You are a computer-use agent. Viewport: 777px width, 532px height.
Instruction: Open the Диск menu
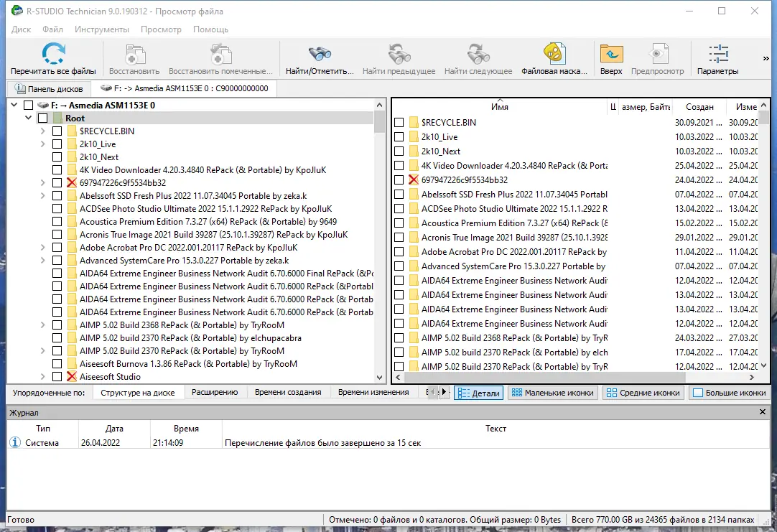pyautogui.click(x=22, y=29)
